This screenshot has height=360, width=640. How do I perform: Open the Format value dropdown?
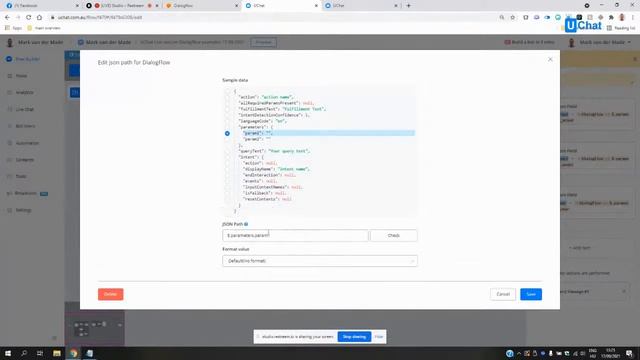[320, 261]
